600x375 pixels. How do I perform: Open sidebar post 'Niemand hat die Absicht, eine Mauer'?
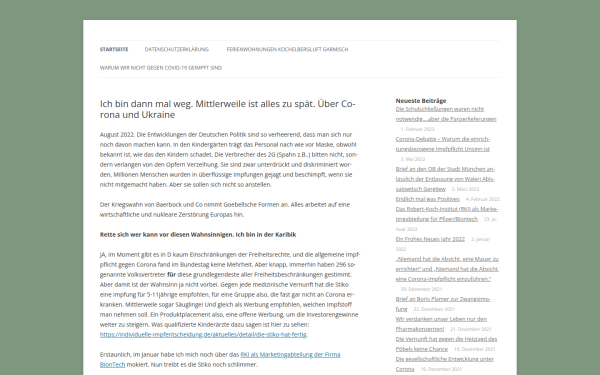[x=447, y=269]
